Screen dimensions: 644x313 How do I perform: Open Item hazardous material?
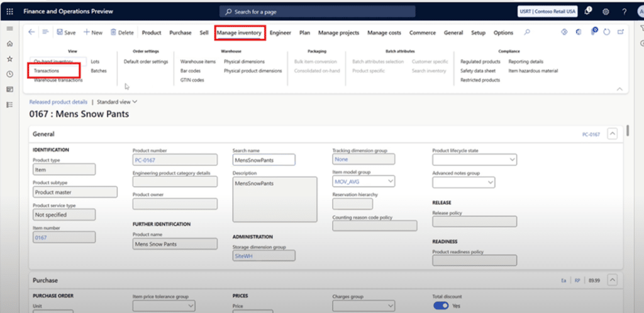coord(533,71)
